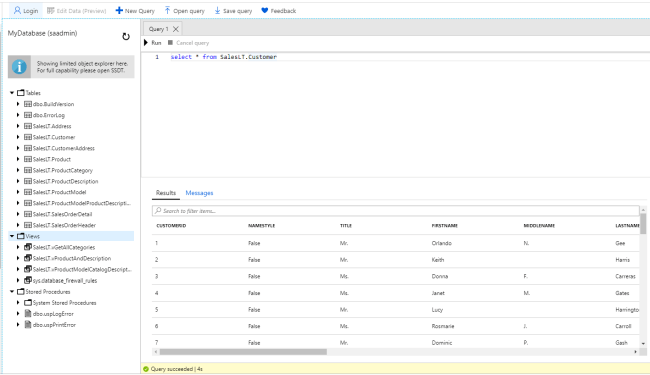Collapse the Tables node
Viewport: 650px width, 375px height.
(x=12, y=93)
